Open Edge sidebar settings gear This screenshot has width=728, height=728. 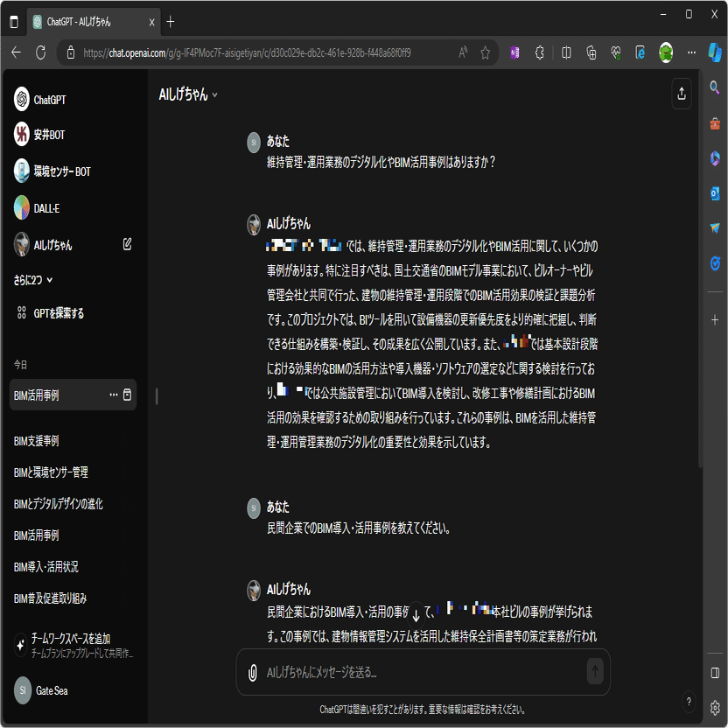coord(715,708)
